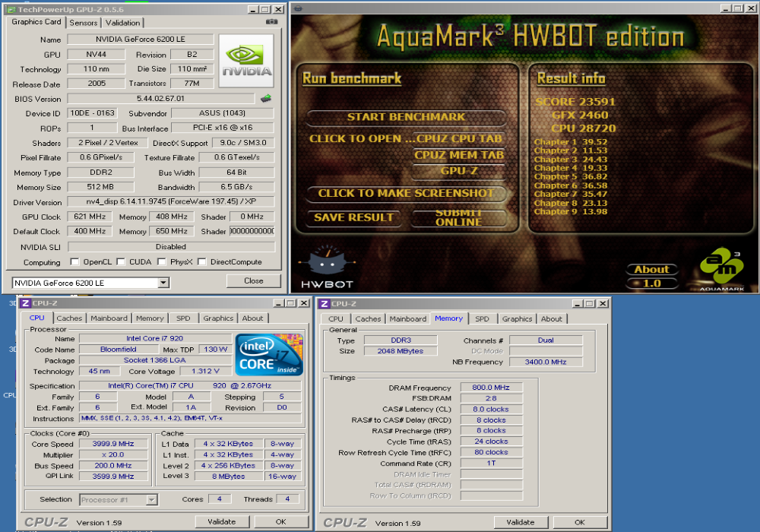Open SPD tab in CPU-Z Memory window
The image size is (760, 532).
click(x=482, y=318)
